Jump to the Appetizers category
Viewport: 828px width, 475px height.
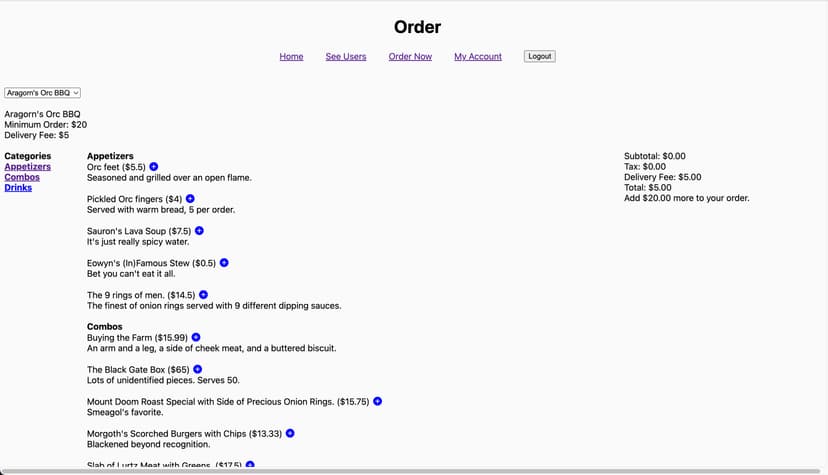pos(27,167)
